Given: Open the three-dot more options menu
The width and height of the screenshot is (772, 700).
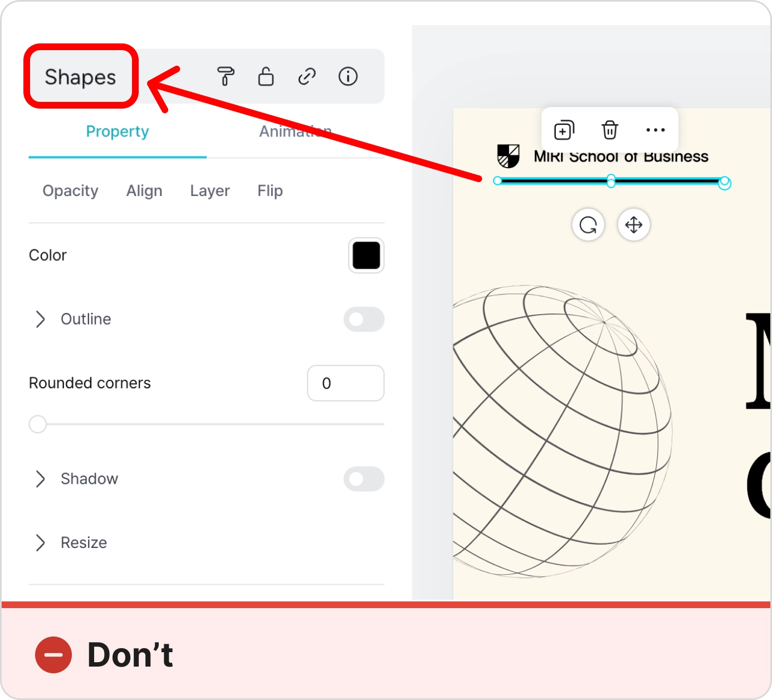Looking at the screenshot, I should [655, 130].
